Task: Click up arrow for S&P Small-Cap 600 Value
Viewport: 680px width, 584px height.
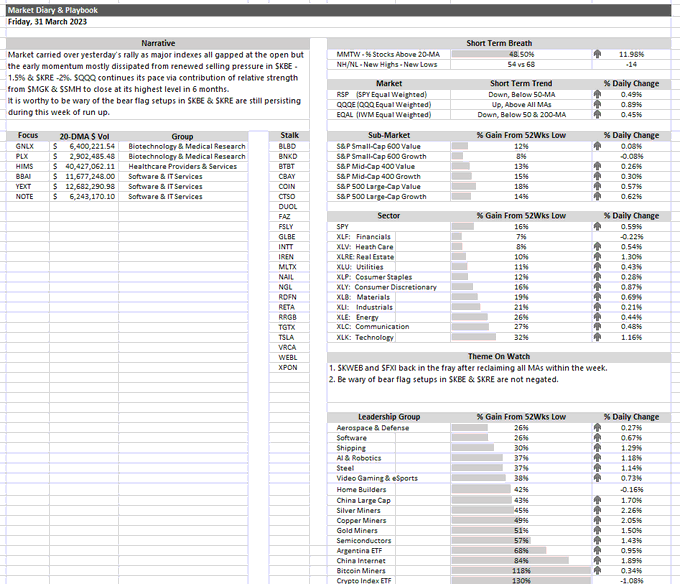Action: (x=597, y=146)
